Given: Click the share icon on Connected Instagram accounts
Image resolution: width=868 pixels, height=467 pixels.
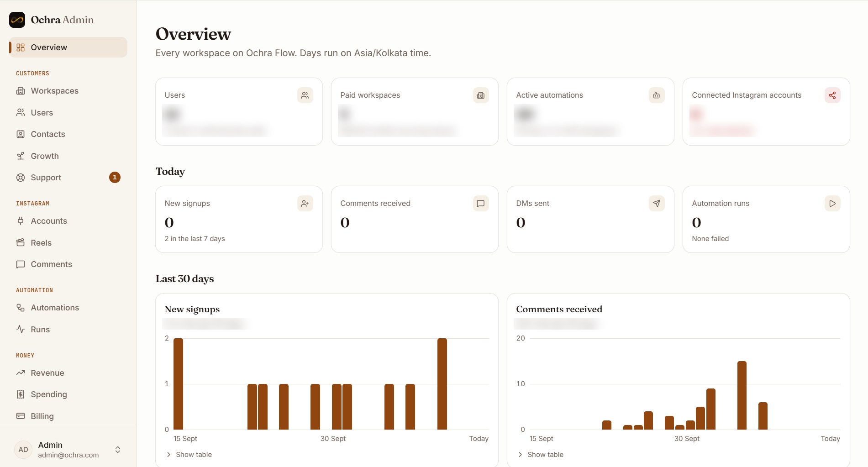Looking at the screenshot, I should click(832, 95).
